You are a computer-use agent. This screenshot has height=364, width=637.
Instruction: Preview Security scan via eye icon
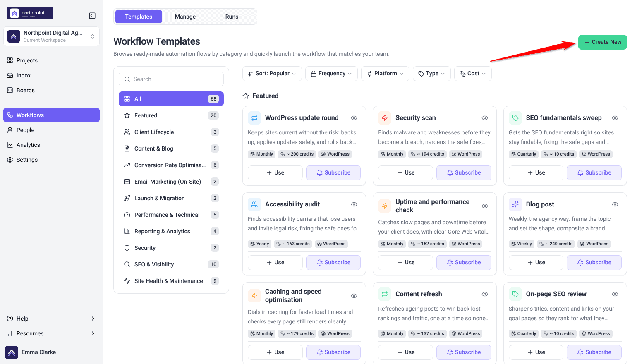click(x=485, y=118)
